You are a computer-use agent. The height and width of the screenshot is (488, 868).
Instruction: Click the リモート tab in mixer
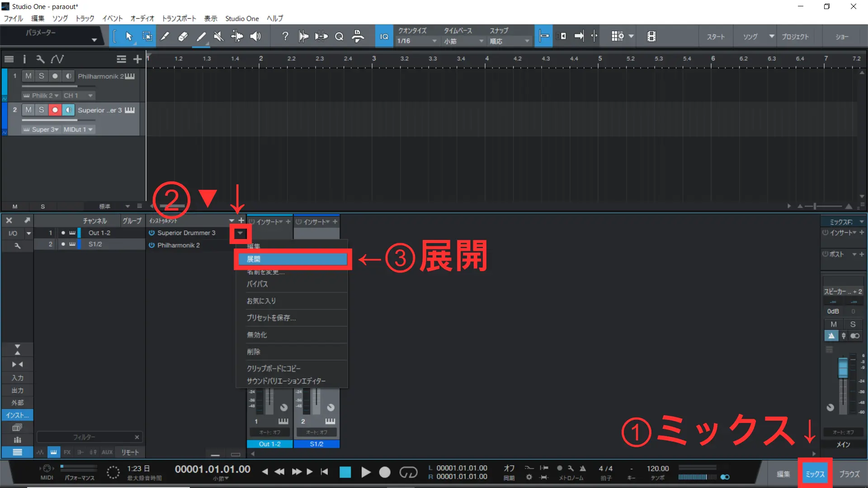pos(130,452)
